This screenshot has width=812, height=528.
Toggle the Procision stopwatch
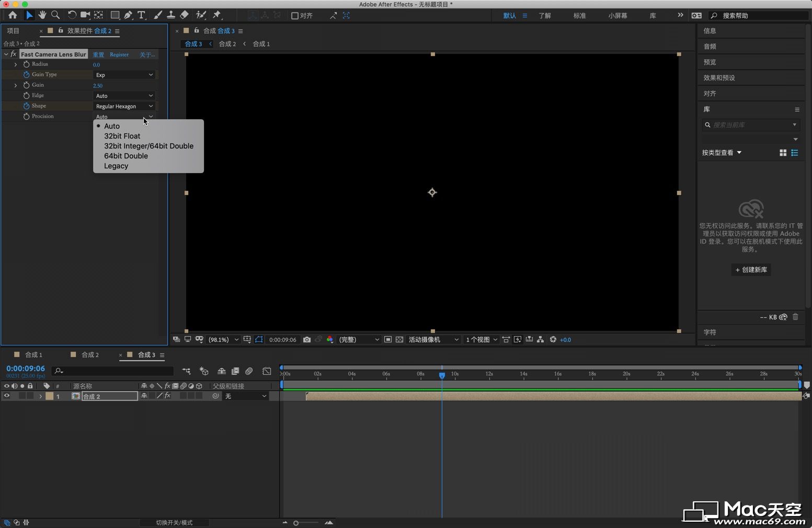coord(26,117)
